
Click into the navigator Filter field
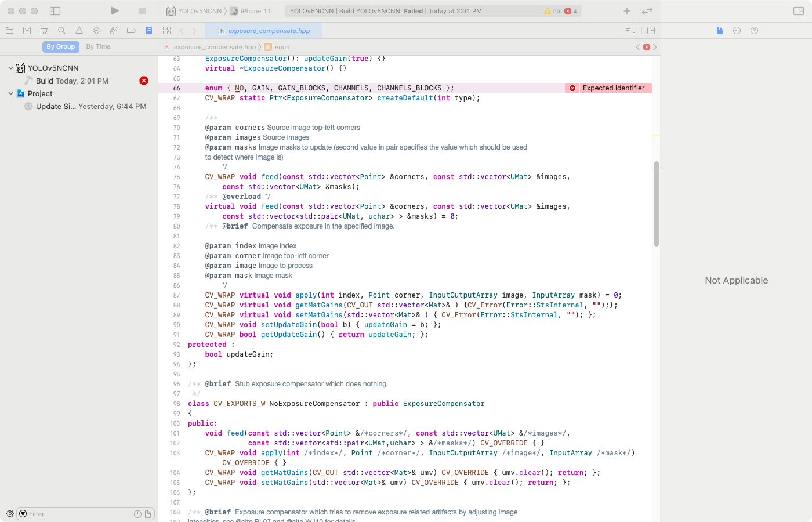click(x=80, y=514)
